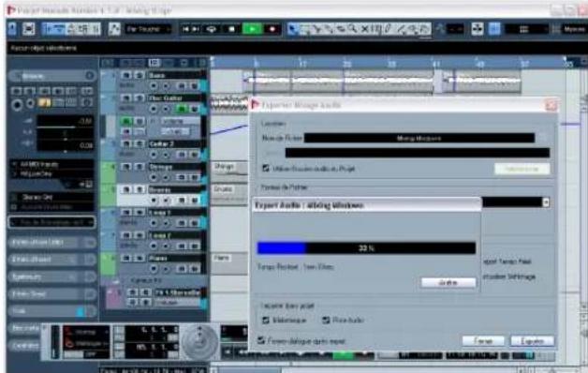The height and width of the screenshot is (373, 588).
Task: Toggle the green Read automation on Elec Guitar
Action: [x=182, y=109]
